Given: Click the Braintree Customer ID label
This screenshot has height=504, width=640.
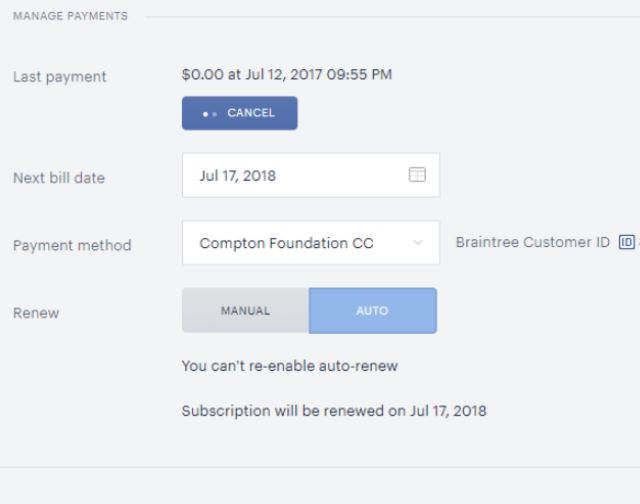Looking at the screenshot, I should point(533,242).
